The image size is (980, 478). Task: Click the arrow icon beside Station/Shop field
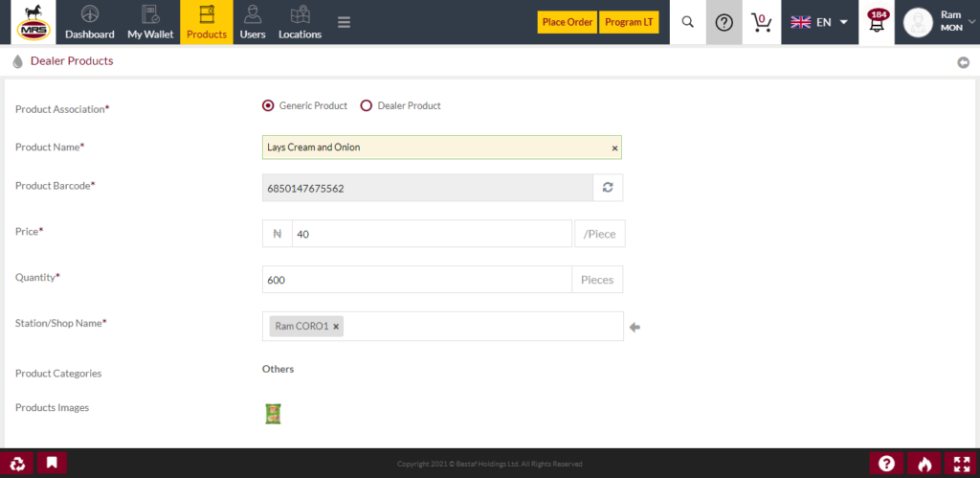click(x=635, y=327)
